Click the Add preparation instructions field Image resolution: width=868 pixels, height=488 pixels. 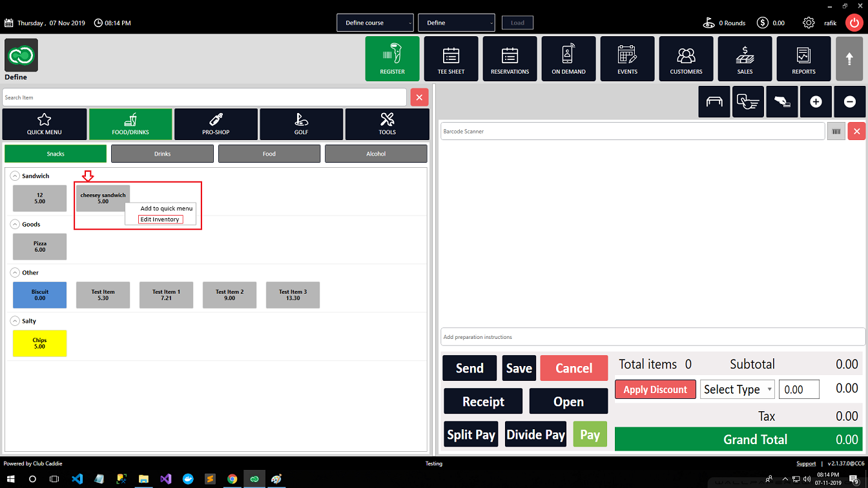click(x=653, y=337)
